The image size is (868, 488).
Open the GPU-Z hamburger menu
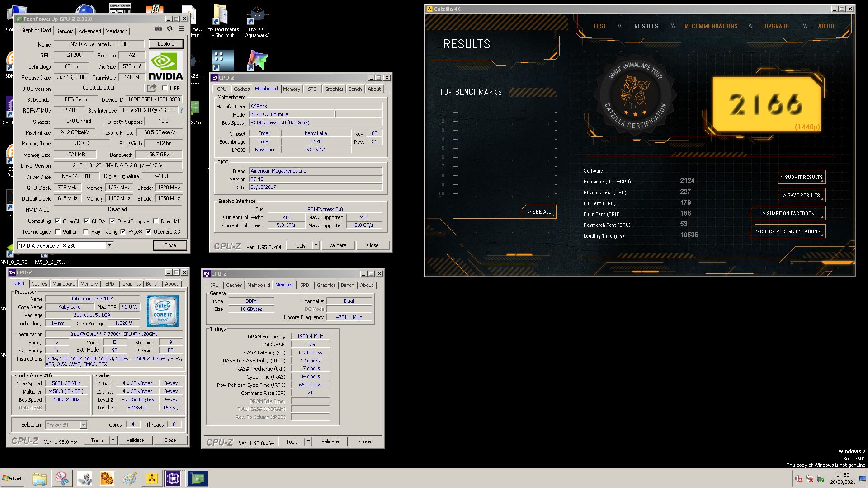pyautogui.click(x=181, y=29)
